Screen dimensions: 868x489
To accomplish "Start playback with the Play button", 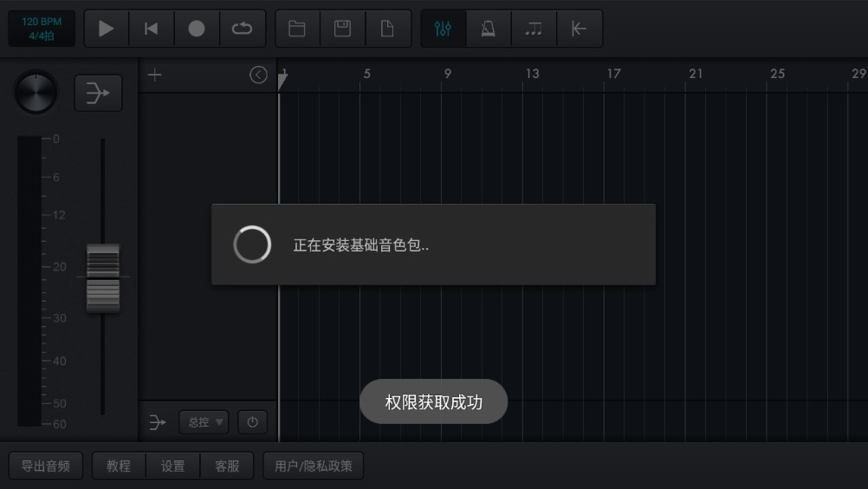I will coord(107,29).
